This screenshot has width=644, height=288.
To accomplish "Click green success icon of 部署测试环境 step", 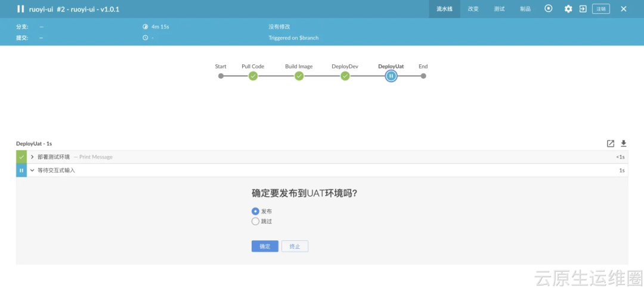I will pyautogui.click(x=21, y=157).
